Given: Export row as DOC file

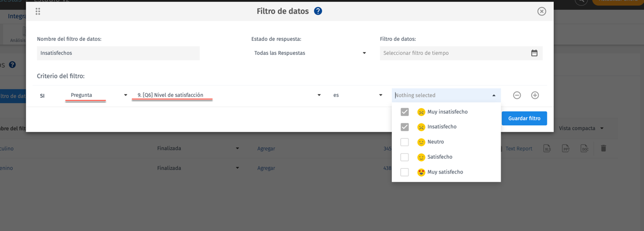Looking at the screenshot, I should pos(584,149).
